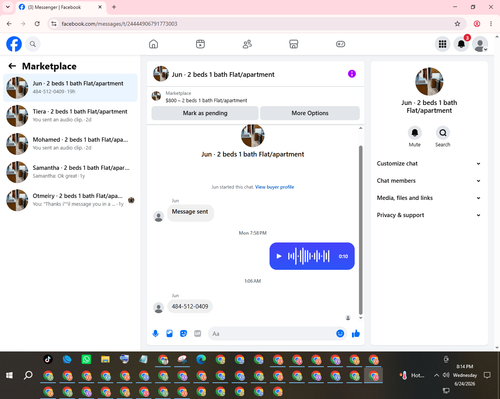The height and width of the screenshot is (399, 500).
Task: Play the sent audio clip
Action: point(279,256)
